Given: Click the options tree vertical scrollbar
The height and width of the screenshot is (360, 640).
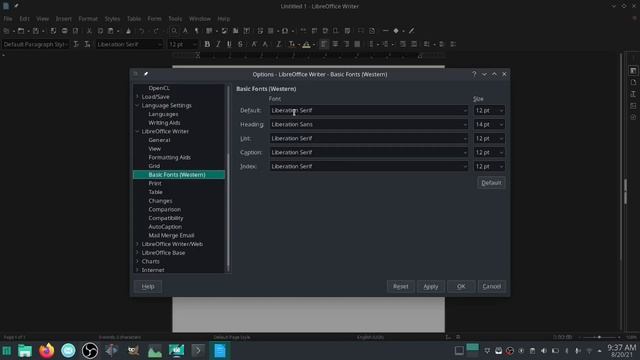Looking at the screenshot, I should [x=228, y=178].
